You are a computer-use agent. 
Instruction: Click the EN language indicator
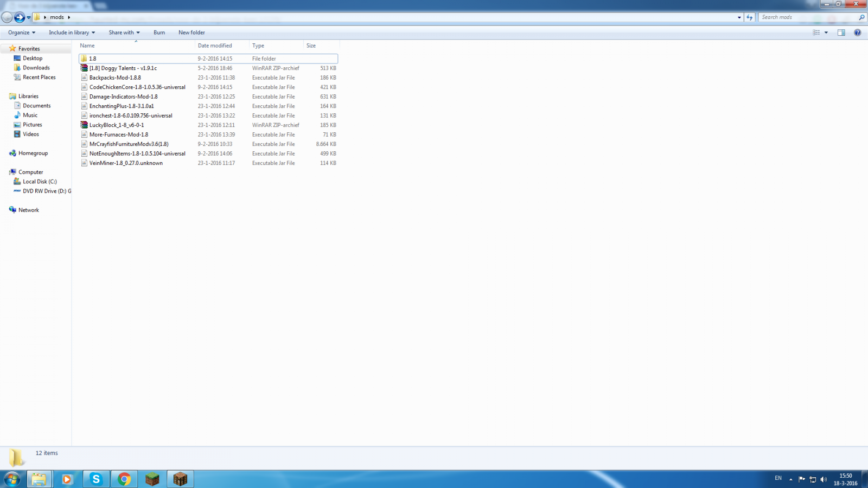coord(778,478)
